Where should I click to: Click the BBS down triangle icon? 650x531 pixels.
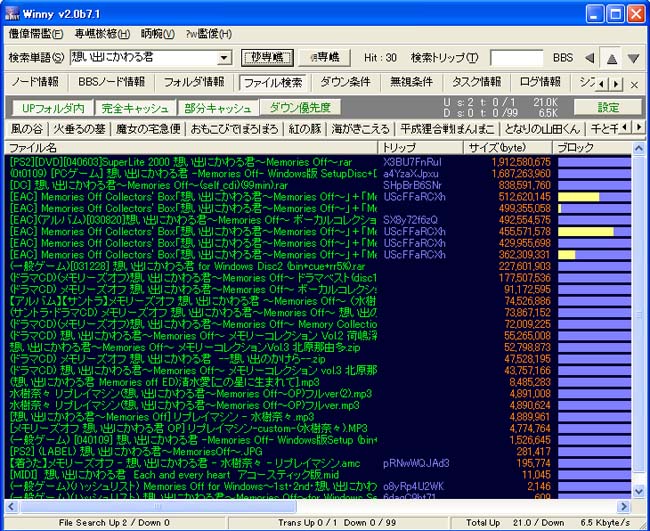pyautogui.click(x=633, y=58)
